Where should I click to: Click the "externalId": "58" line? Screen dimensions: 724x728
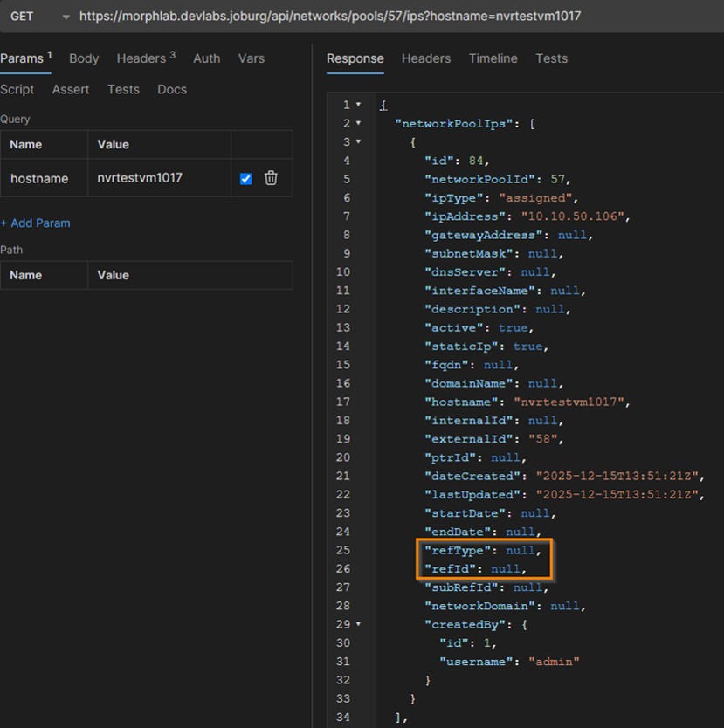coord(494,439)
